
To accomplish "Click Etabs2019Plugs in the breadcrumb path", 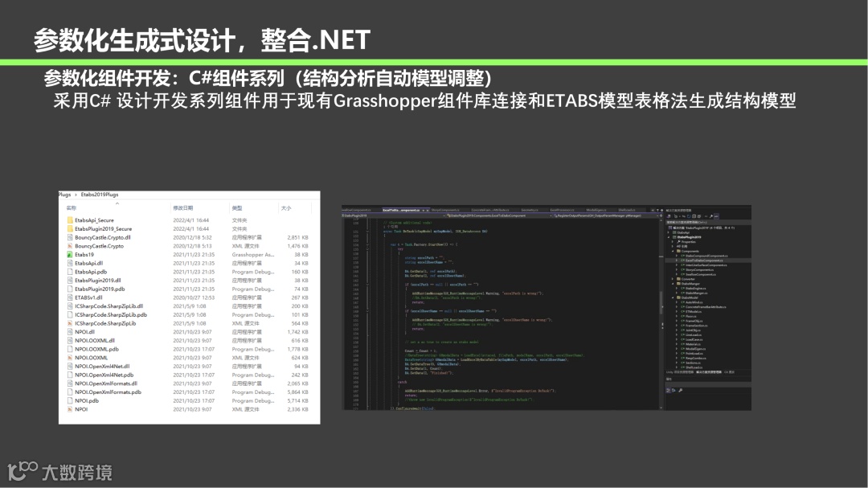I will (100, 195).
